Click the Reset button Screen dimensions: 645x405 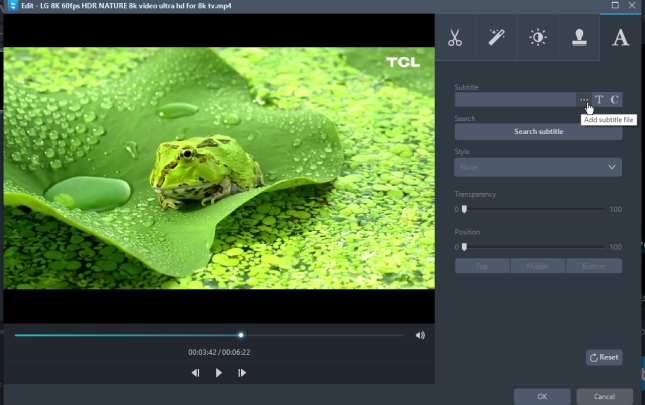(x=604, y=357)
